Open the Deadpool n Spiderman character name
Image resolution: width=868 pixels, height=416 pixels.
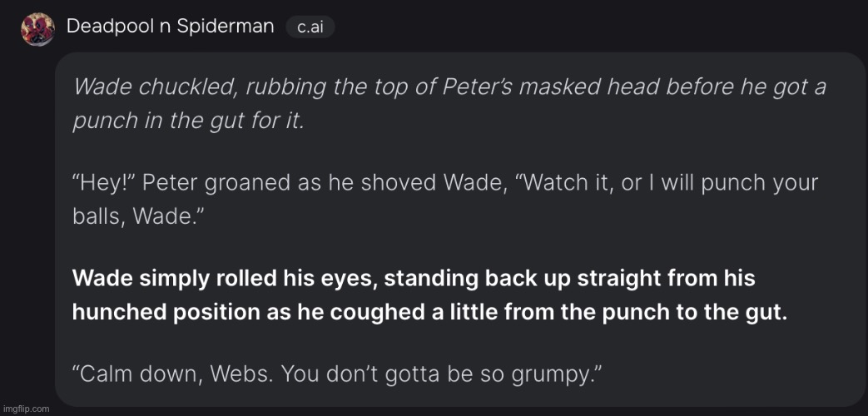point(171,27)
